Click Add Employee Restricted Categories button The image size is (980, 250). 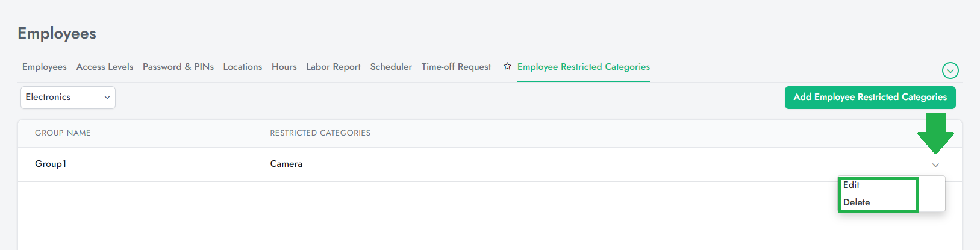click(x=870, y=98)
